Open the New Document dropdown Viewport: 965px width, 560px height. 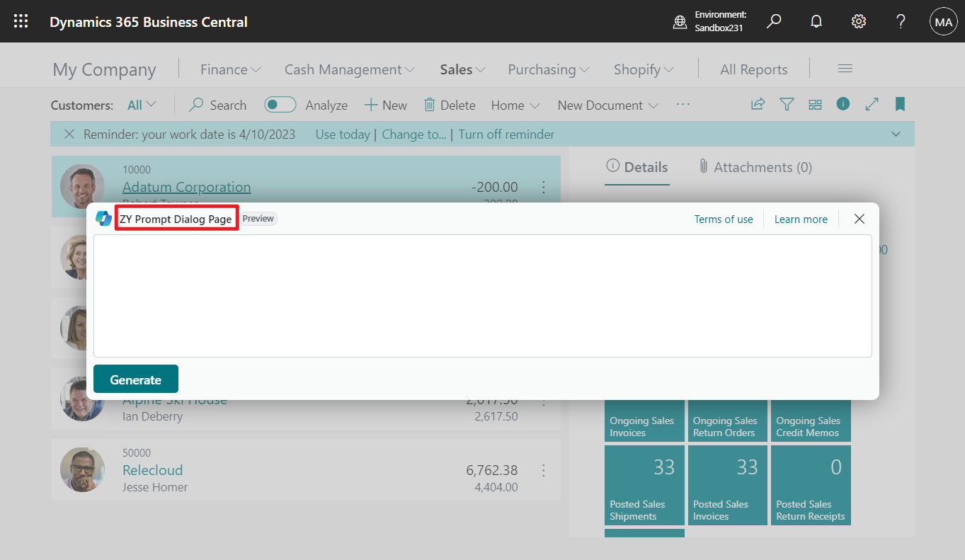(607, 105)
